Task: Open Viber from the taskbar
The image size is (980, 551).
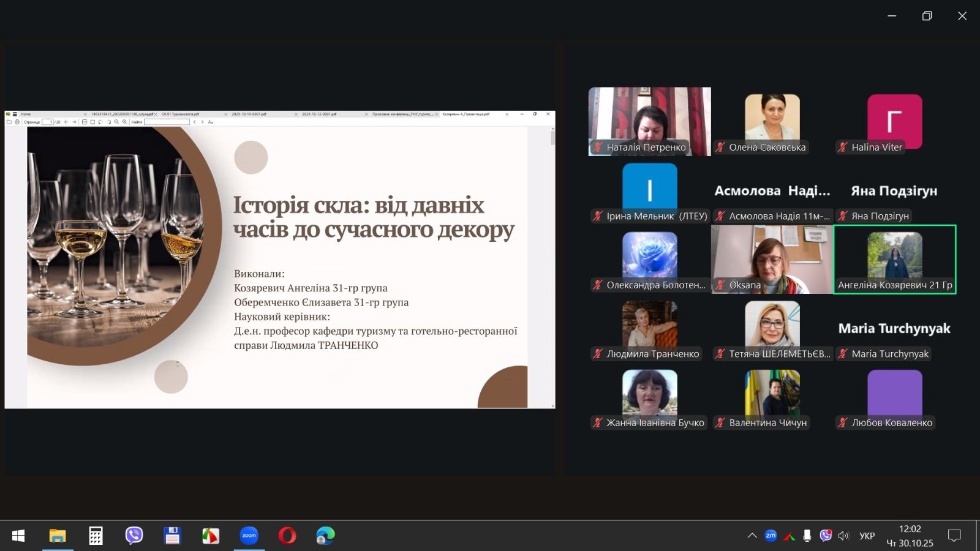Action: [x=134, y=536]
